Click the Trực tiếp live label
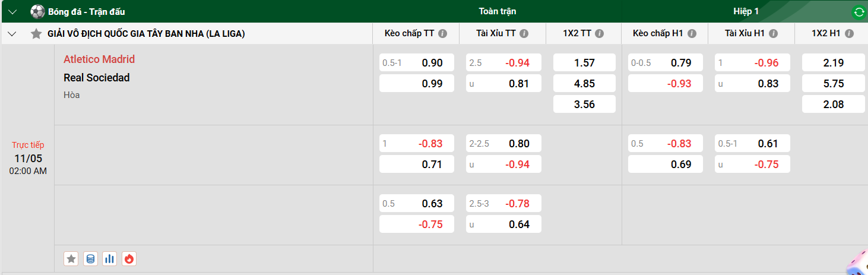 coord(28,145)
